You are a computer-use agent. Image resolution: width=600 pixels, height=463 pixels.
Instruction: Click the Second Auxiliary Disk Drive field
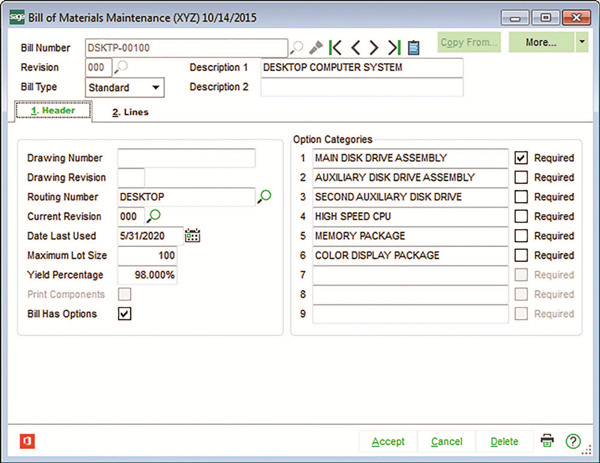tap(411, 197)
